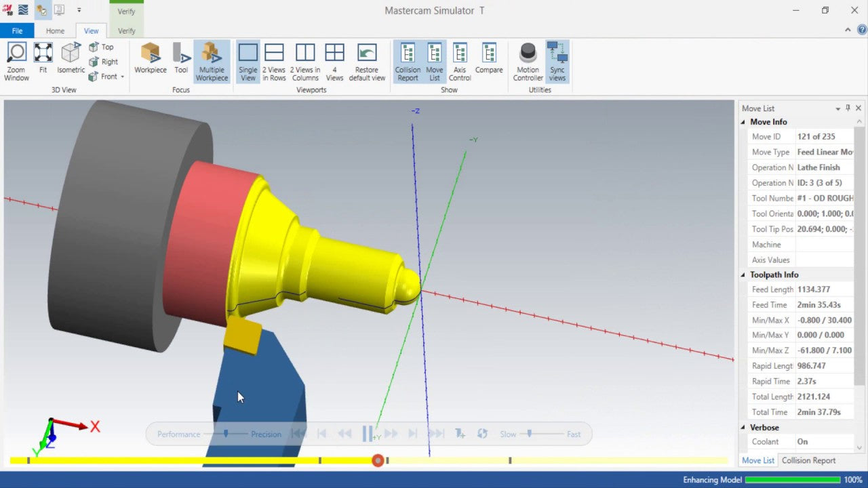Select the View ribbon tab

pos(91,30)
